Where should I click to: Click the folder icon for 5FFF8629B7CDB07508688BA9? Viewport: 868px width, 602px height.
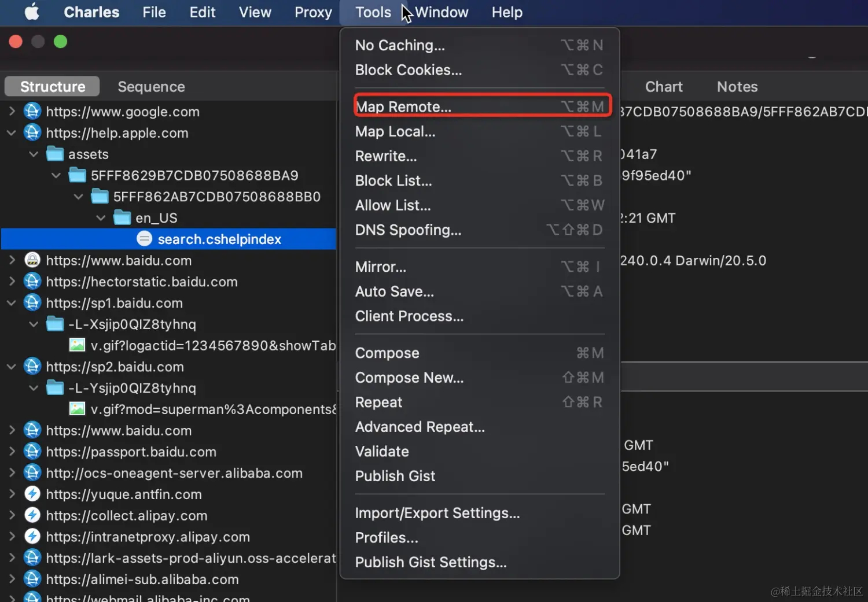pos(78,175)
